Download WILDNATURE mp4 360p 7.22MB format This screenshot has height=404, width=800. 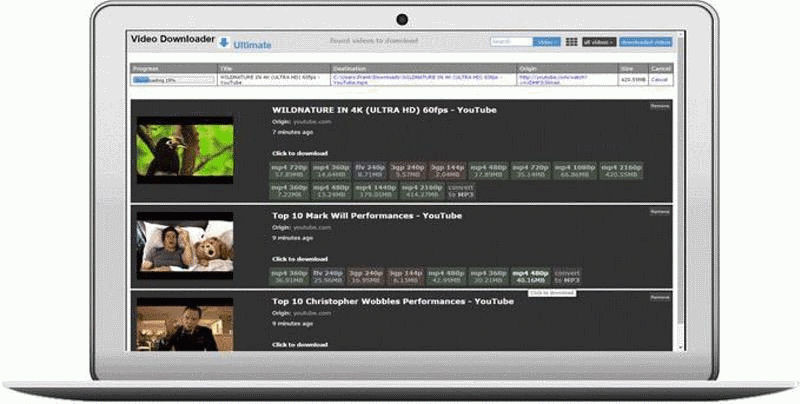pyautogui.click(x=289, y=191)
